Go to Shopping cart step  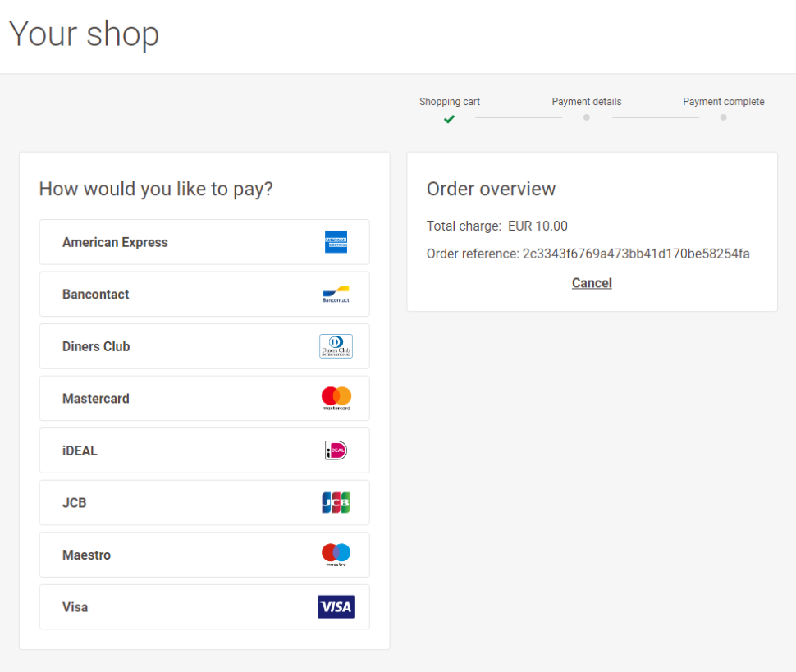click(450, 102)
